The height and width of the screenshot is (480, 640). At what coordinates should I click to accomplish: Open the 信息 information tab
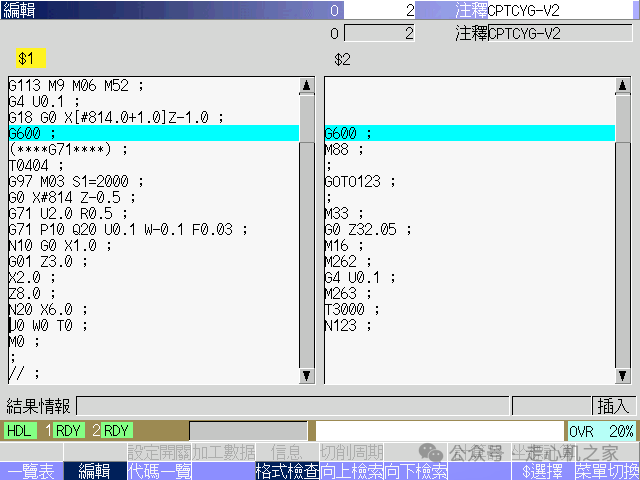pos(287,452)
